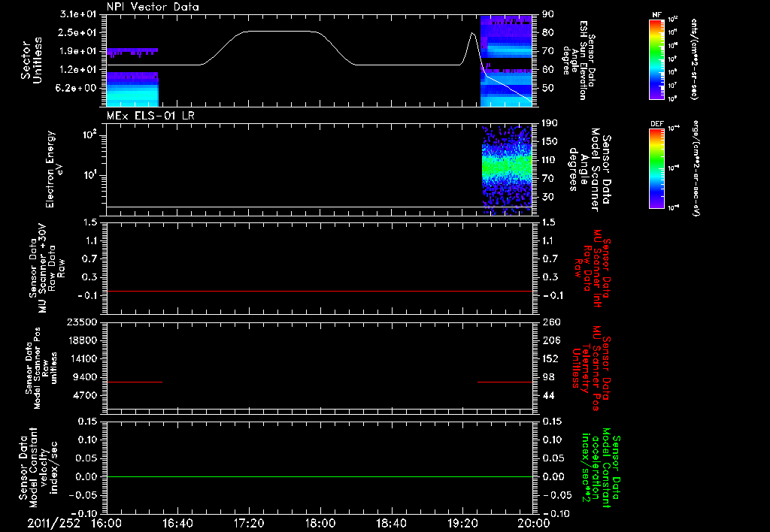Click the white sun elevation curve plateau
Image resolution: width=770 pixels, height=532 pixels.
click(x=280, y=32)
